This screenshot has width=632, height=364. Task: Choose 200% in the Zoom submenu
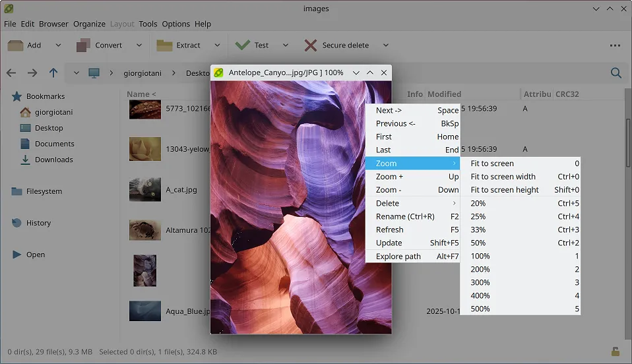click(480, 269)
